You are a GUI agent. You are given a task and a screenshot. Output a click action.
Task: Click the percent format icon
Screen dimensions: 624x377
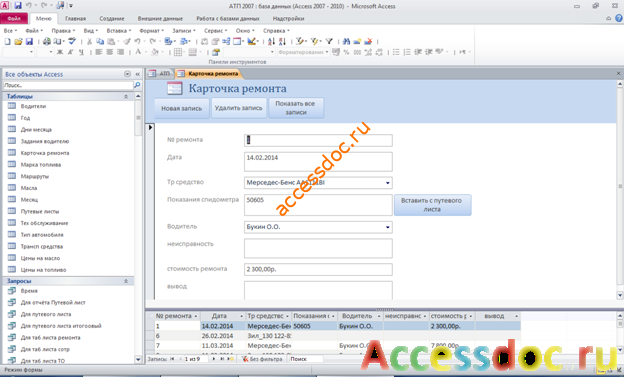point(346,52)
